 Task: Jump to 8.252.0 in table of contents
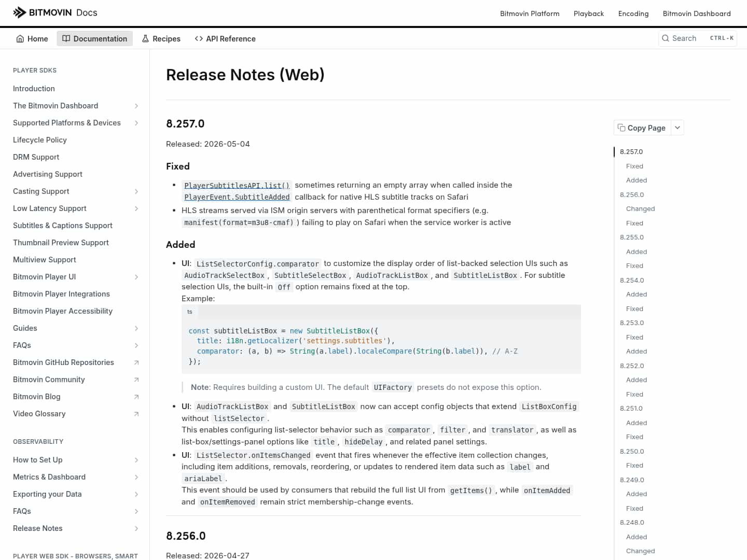point(632,366)
